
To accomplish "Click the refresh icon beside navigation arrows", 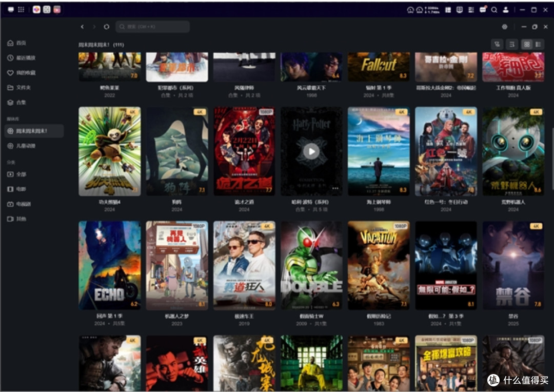I will [106, 27].
